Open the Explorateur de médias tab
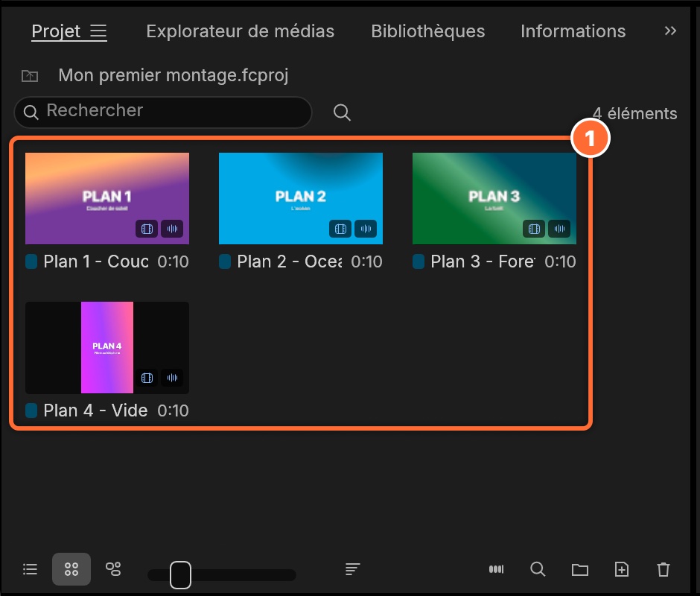The image size is (700, 596). click(x=241, y=31)
